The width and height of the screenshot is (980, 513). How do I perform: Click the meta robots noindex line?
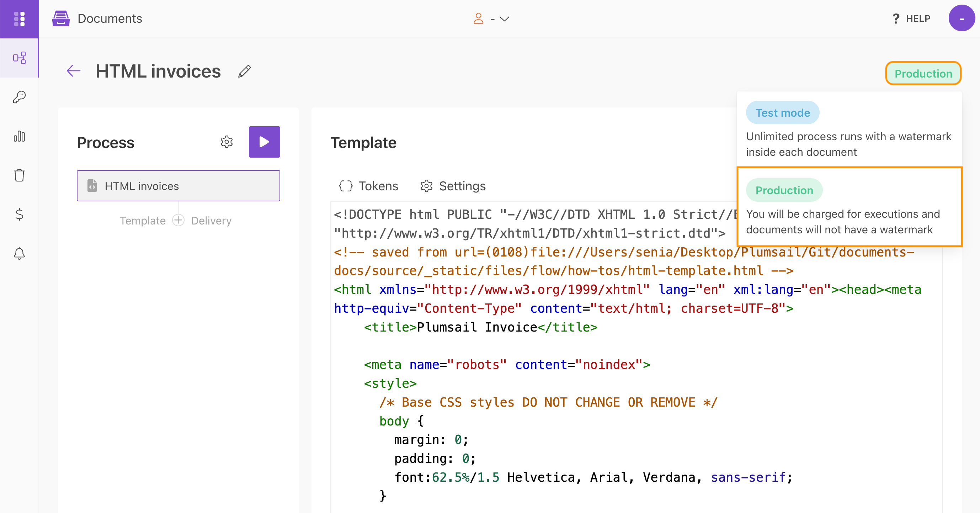tap(507, 365)
